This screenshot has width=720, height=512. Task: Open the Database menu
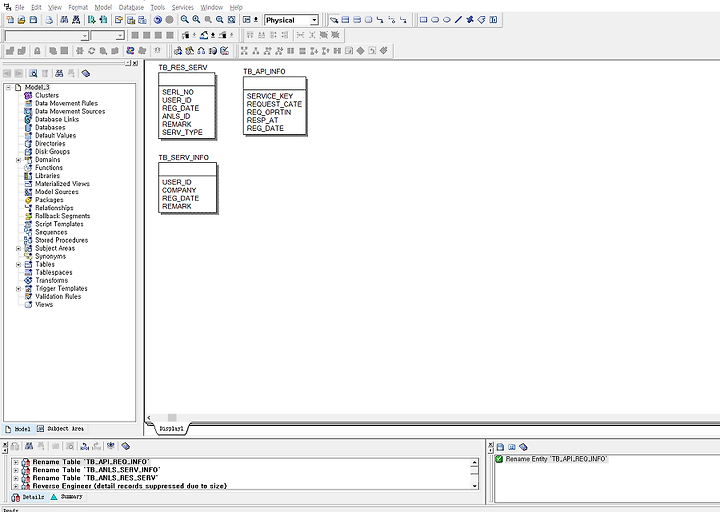click(131, 7)
